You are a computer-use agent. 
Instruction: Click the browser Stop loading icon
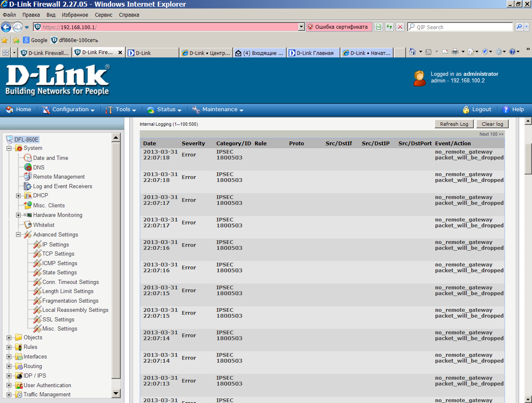400,27
